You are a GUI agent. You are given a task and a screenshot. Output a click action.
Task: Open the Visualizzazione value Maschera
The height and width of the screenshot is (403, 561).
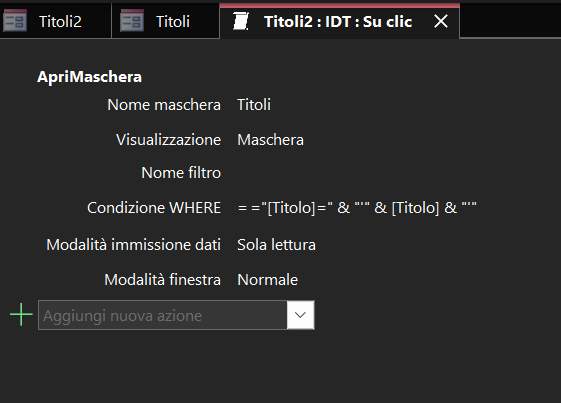[x=270, y=140]
